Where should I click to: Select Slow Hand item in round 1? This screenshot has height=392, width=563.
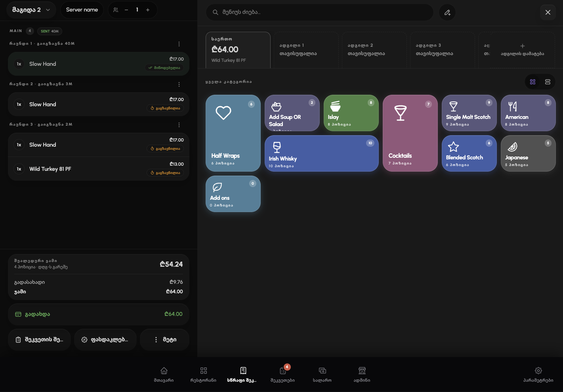click(x=99, y=64)
